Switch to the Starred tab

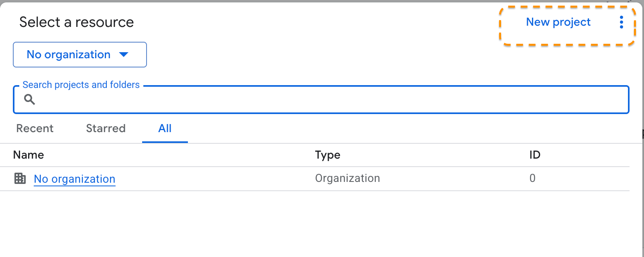pos(106,128)
